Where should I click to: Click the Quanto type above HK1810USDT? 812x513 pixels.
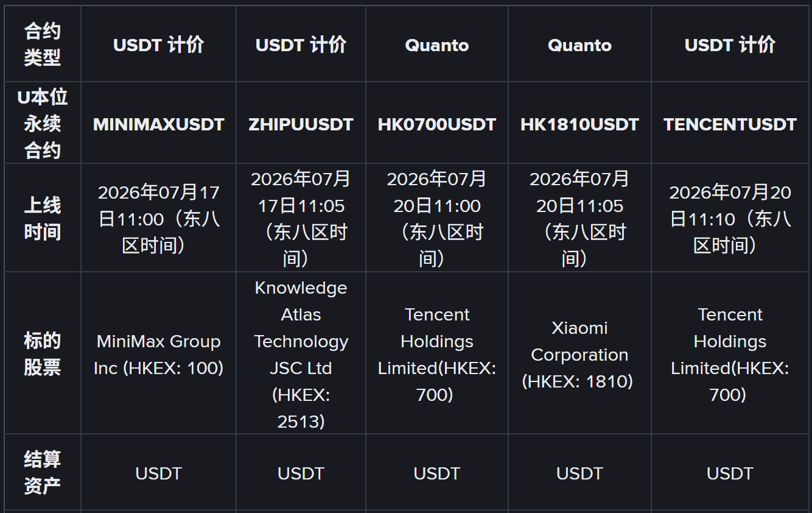[x=579, y=45]
